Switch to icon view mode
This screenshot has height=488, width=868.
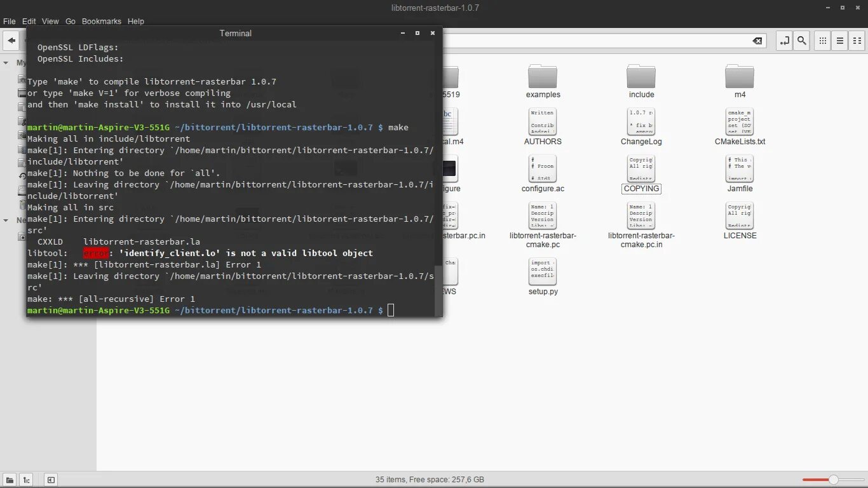[x=822, y=40]
